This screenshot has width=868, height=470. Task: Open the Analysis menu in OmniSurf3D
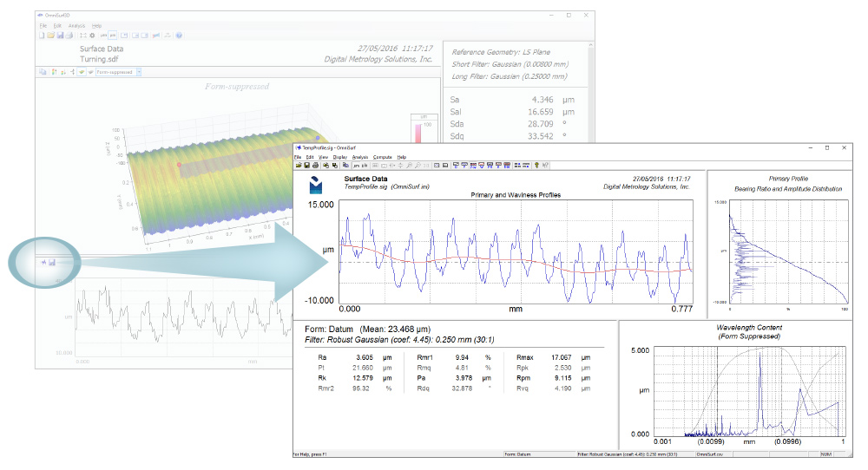pos(77,26)
